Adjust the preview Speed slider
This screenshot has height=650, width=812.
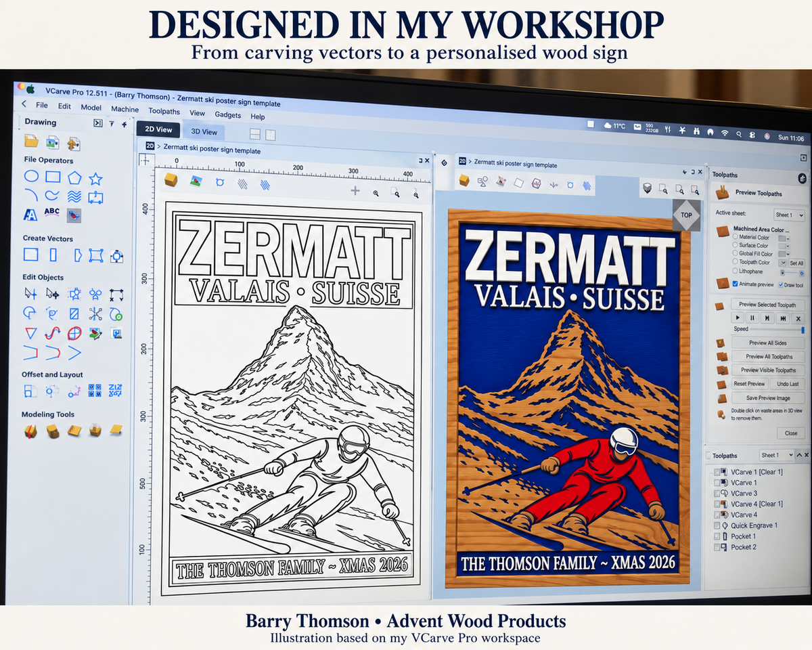777,329
